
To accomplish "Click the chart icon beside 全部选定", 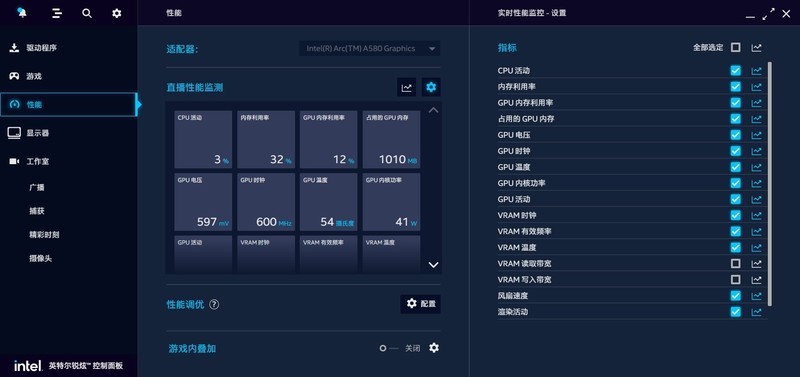I will (756, 47).
